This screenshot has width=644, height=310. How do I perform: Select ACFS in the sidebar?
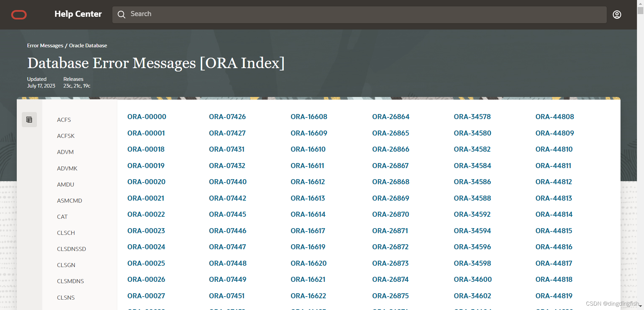(64, 120)
